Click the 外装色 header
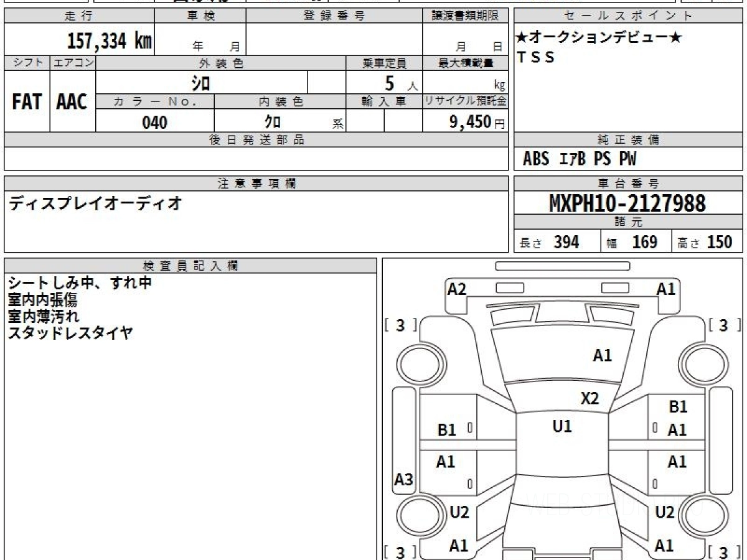747x560 pixels. 221,63
